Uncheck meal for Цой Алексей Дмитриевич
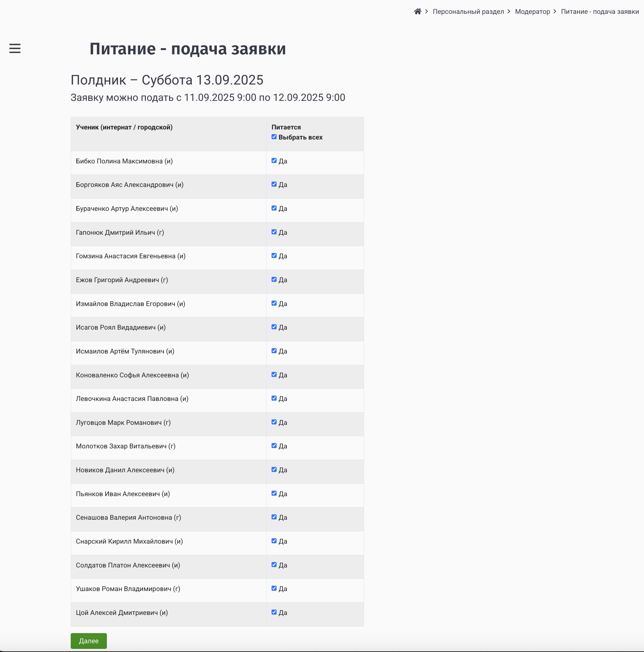 [x=274, y=612]
